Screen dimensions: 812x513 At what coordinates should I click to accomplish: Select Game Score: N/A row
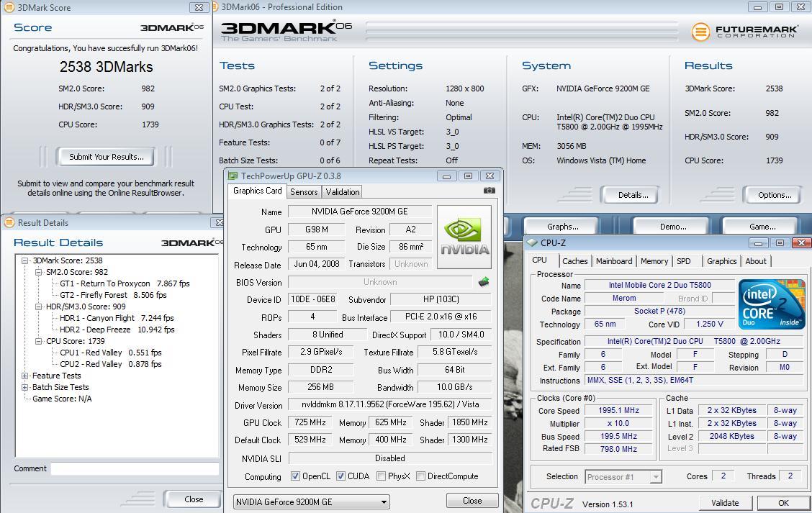(62, 399)
